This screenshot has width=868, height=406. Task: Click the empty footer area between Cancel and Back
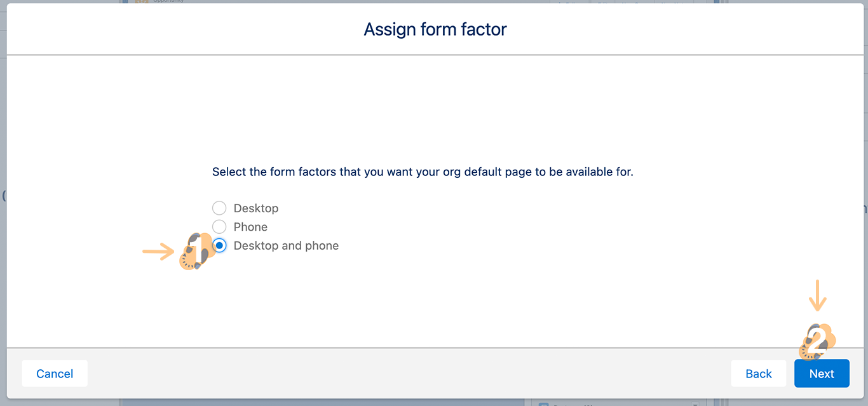pyautogui.click(x=407, y=374)
